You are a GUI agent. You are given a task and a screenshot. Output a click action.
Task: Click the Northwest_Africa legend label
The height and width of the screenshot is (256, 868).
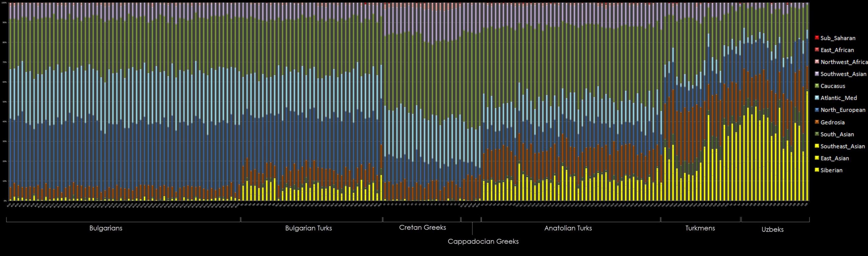[x=844, y=62]
